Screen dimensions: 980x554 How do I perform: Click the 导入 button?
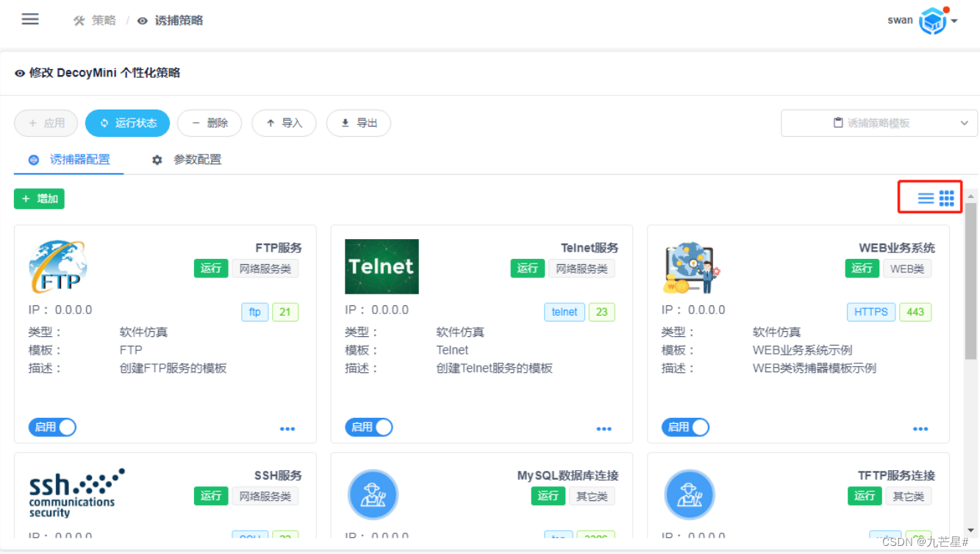(x=284, y=123)
